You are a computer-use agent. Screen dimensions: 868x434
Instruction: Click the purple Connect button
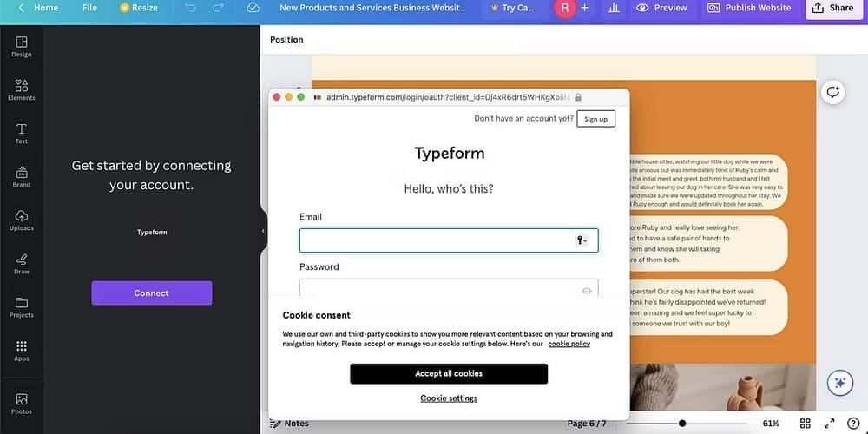(x=151, y=293)
